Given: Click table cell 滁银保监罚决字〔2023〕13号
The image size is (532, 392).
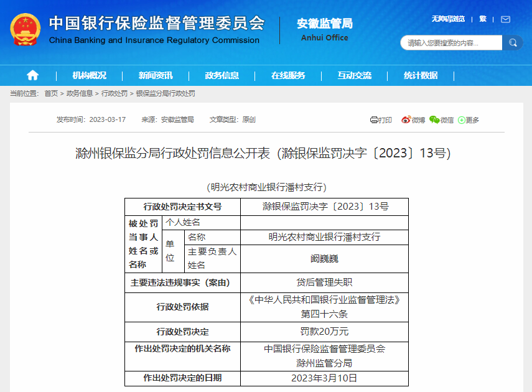Looking at the screenshot, I should (325, 207).
